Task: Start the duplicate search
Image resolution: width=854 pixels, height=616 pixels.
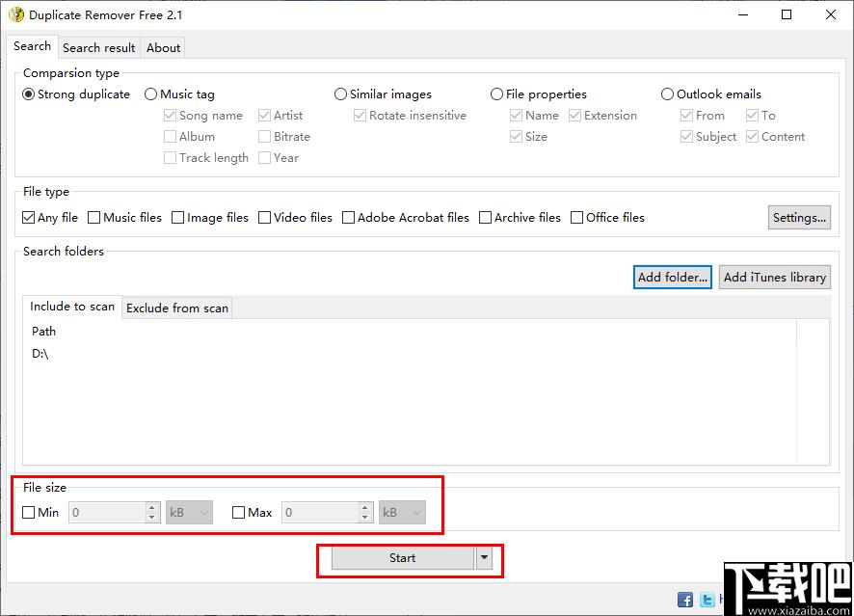Action: pyautogui.click(x=403, y=558)
